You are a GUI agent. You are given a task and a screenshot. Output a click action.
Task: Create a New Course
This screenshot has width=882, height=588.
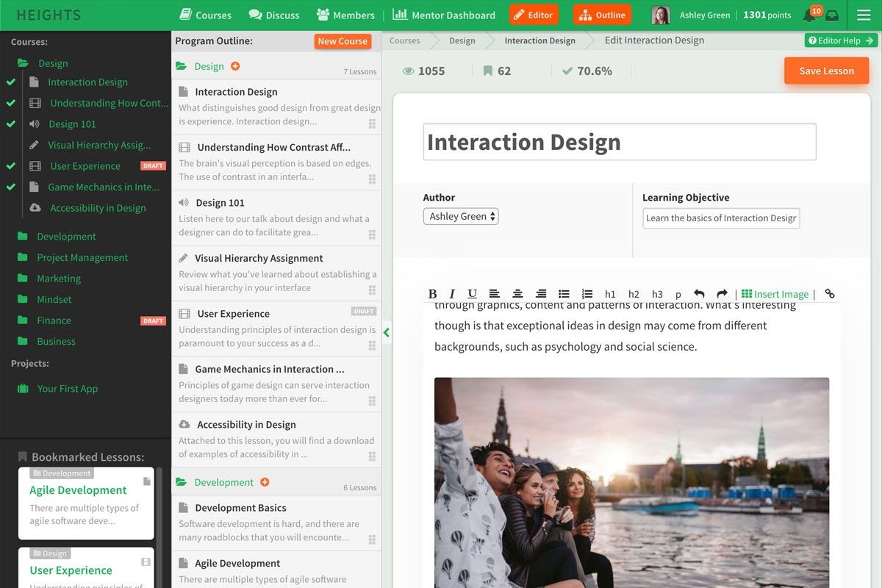coord(343,41)
